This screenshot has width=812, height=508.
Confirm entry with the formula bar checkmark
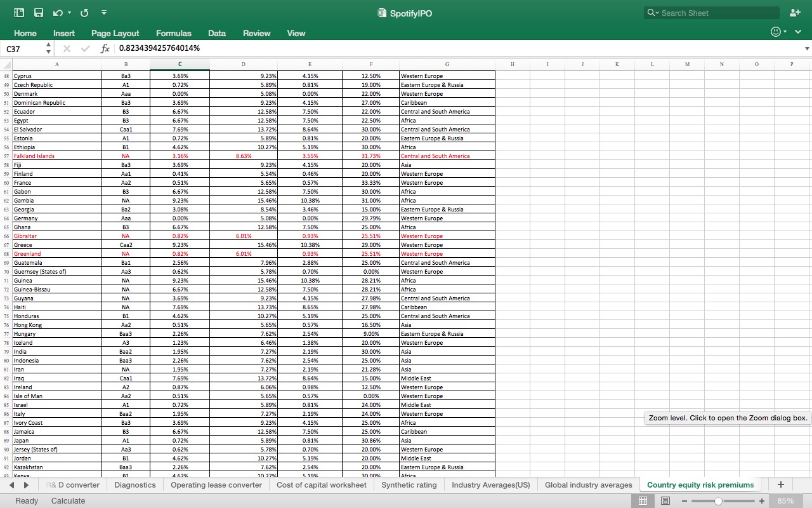point(85,48)
